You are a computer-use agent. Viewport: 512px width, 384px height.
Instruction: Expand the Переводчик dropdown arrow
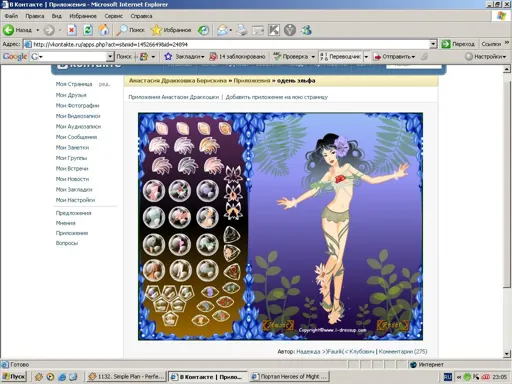coord(366,57)
